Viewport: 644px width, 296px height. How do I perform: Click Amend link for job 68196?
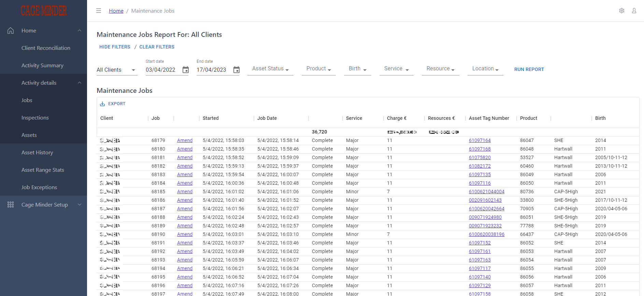point(185,285)
